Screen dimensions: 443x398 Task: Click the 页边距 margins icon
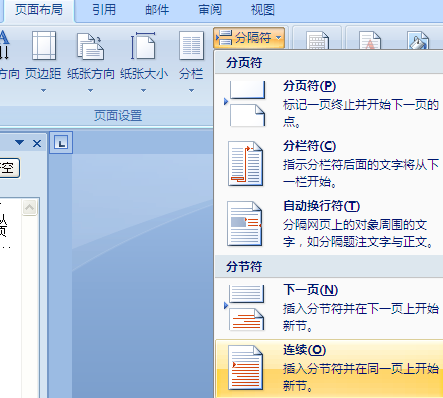tap(44, 46)
